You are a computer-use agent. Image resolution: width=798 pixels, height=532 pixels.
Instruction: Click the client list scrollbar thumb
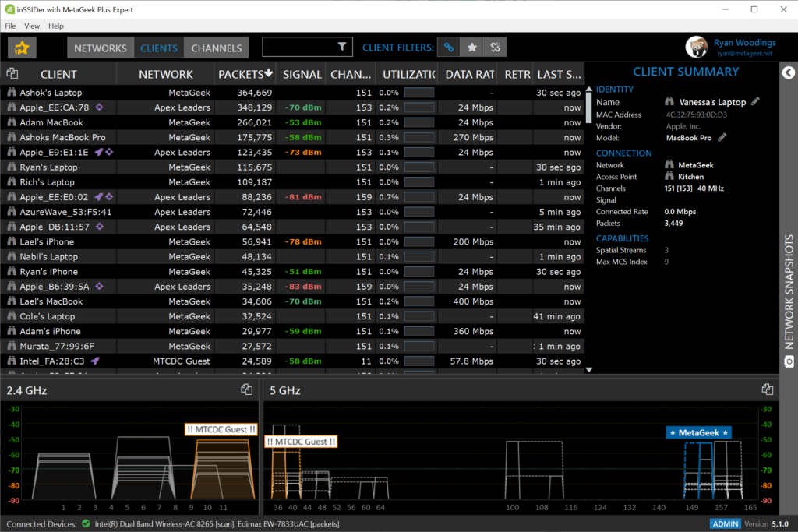click(589, 107)
